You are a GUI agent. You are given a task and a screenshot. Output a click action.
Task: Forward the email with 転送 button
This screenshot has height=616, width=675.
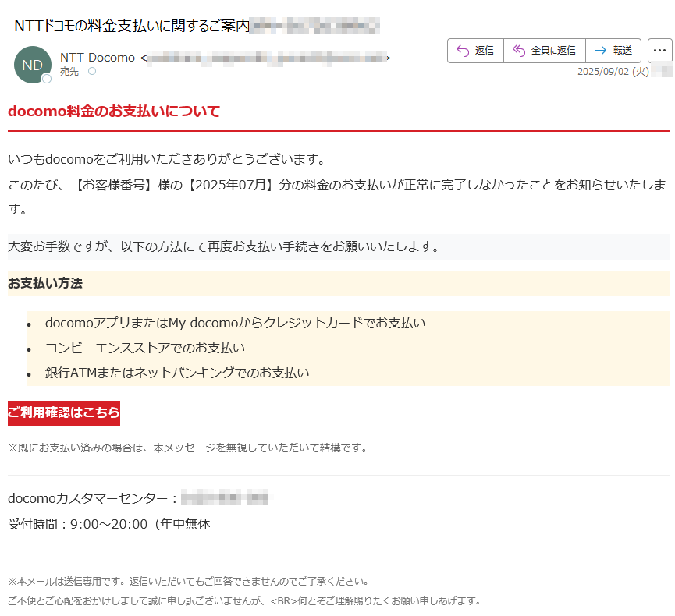click(613, 51)
